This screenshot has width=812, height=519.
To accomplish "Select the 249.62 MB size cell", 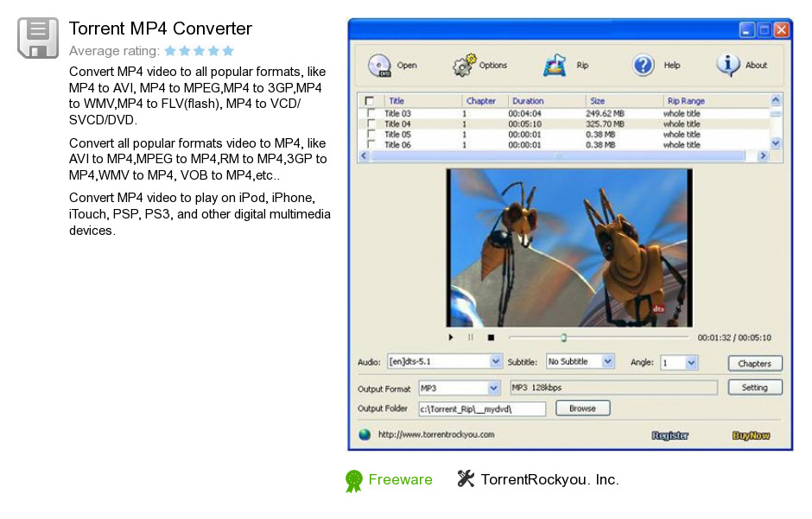I will tap(605, 113).
